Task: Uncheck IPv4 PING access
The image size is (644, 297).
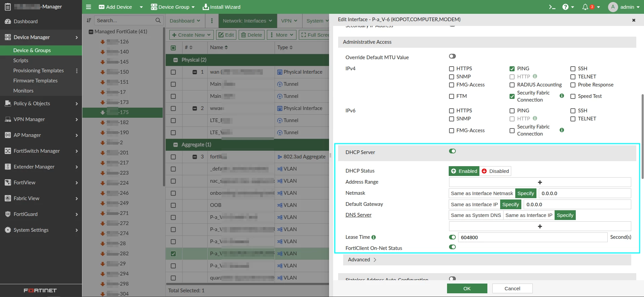Action: pos(512,69)
